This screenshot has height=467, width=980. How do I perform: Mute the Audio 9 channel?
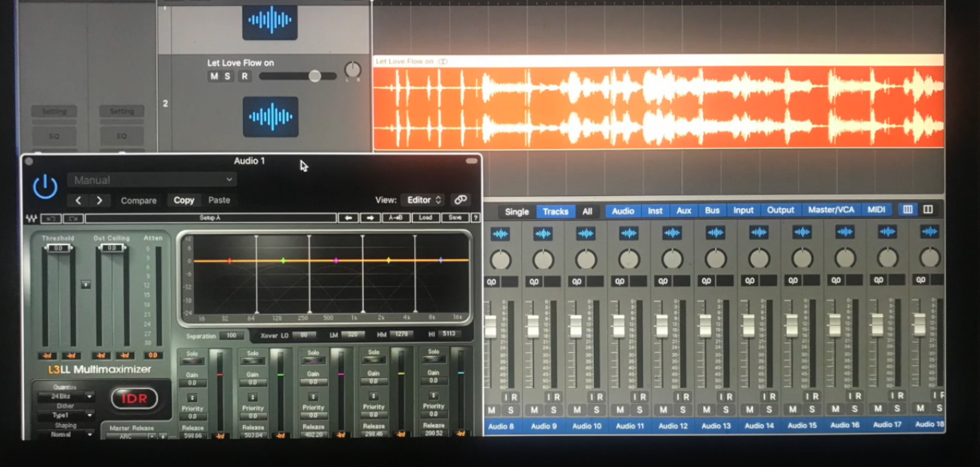pyautogui.click(x=534, y=410)
